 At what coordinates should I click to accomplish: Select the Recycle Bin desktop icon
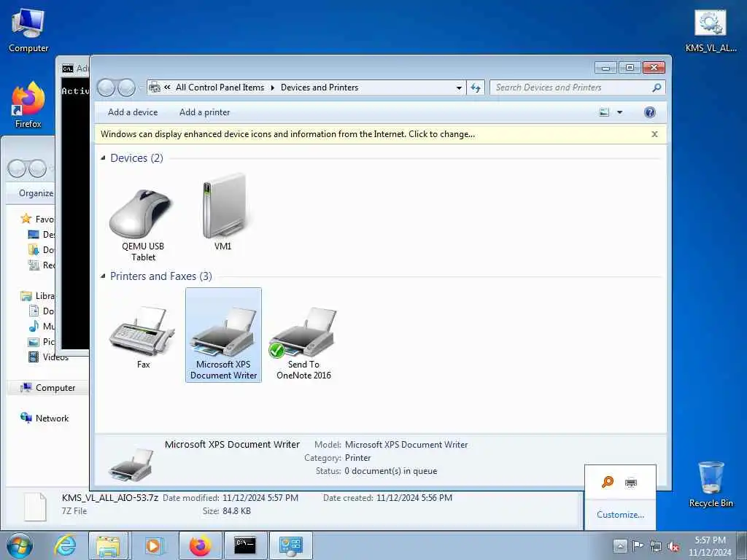(x=711, y=484)
